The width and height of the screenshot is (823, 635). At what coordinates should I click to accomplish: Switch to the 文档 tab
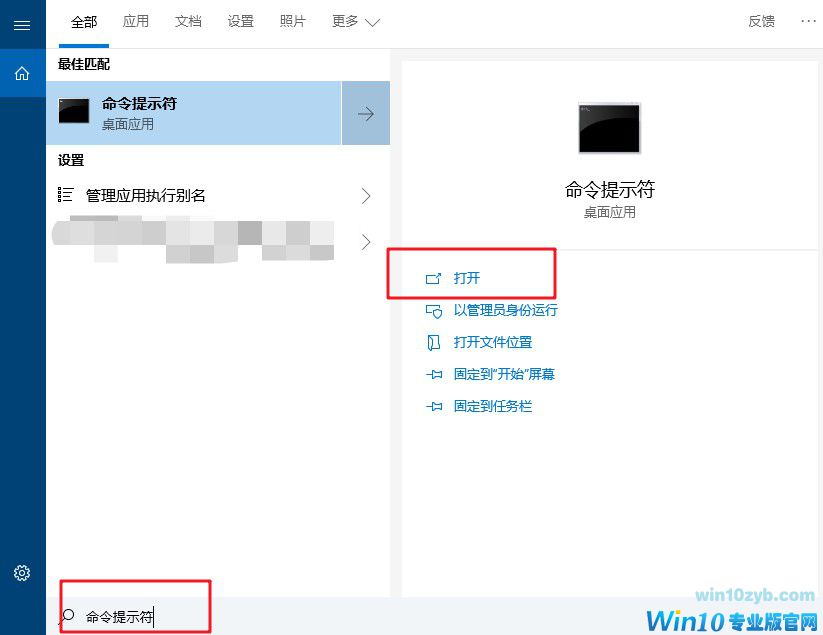click(x=188, y=22)
